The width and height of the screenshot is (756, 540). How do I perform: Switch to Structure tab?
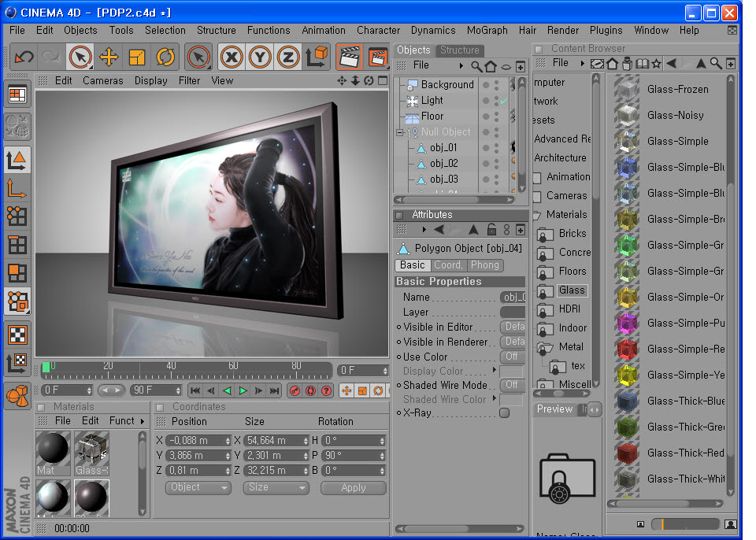click(459, 50)
